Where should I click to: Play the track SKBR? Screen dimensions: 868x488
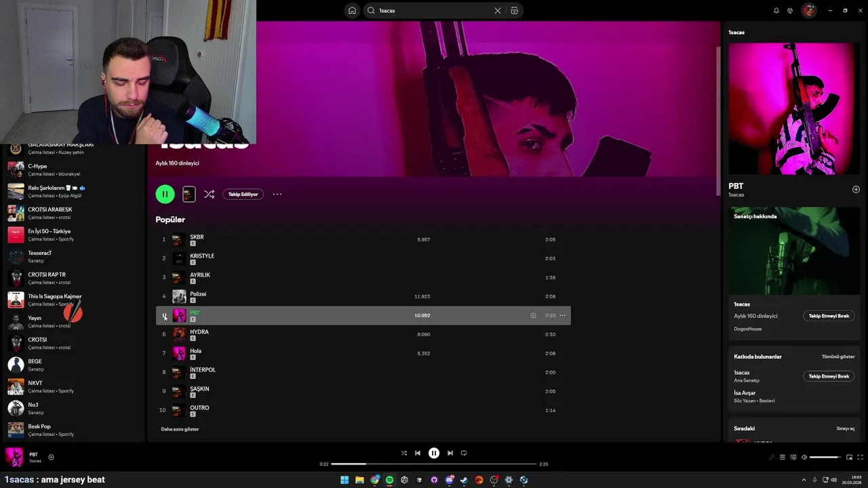tap(363, 239)
